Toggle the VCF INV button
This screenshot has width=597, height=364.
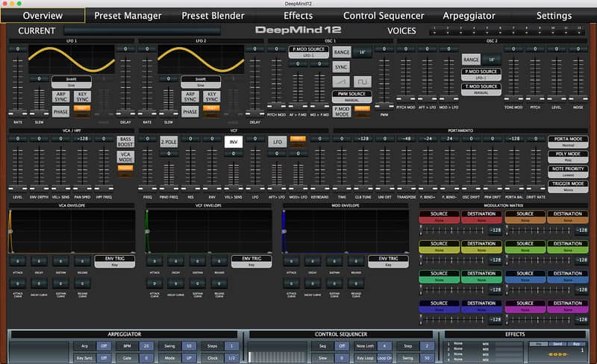point(234,142)
